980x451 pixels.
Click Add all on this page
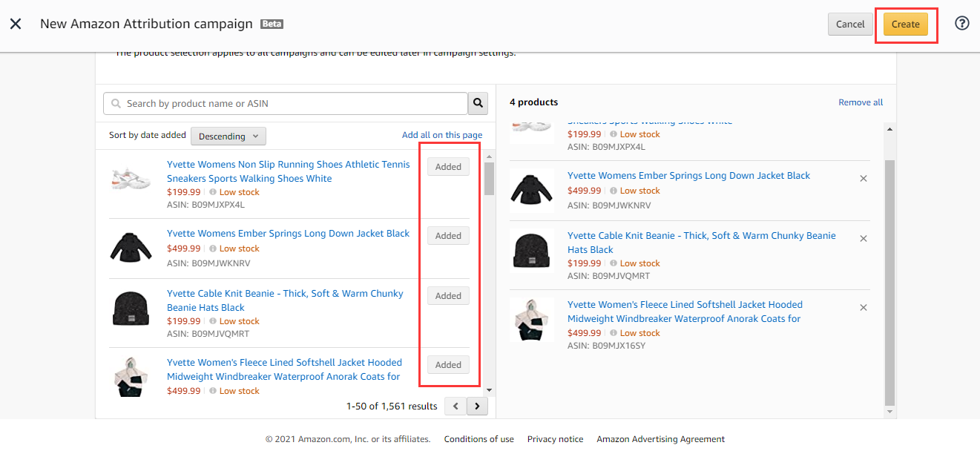pyautogui.click(x=442, y=134)
